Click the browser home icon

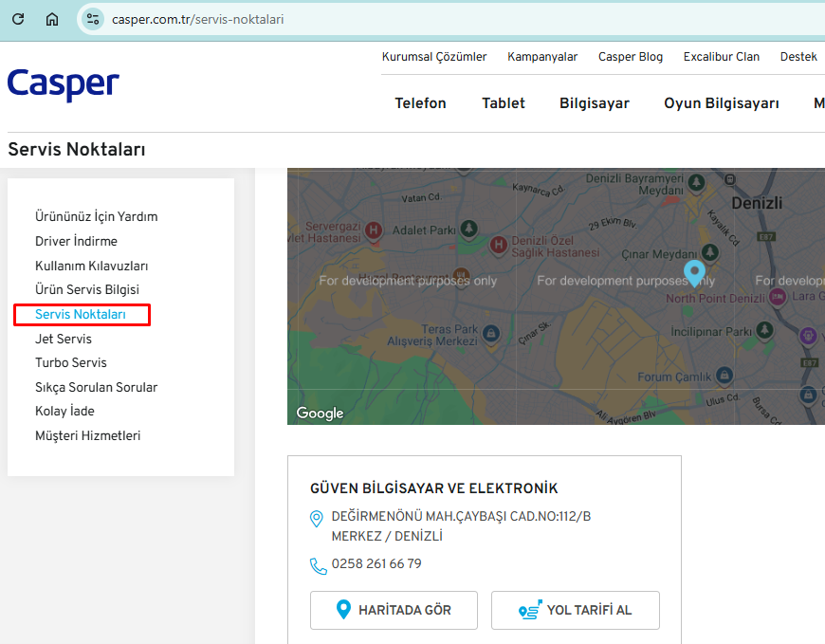point(52,19)
